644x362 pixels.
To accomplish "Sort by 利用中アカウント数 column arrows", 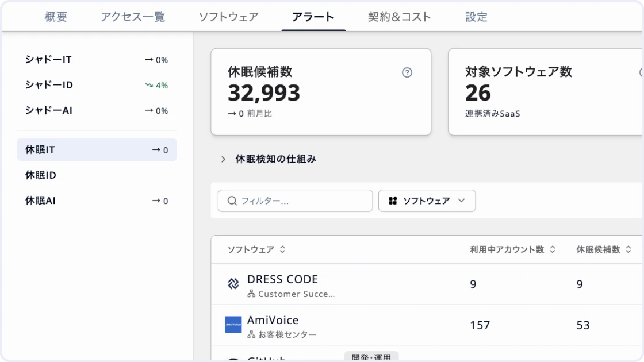I will [x=553, y=249].
